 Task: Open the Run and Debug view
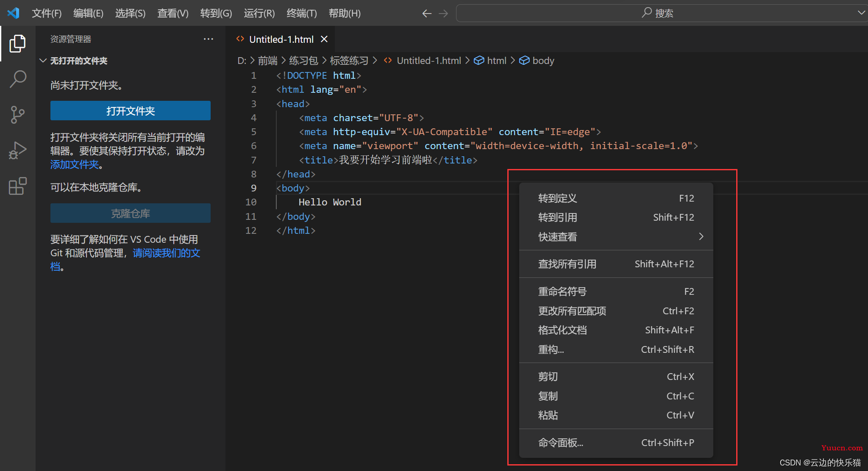(17, 150)
